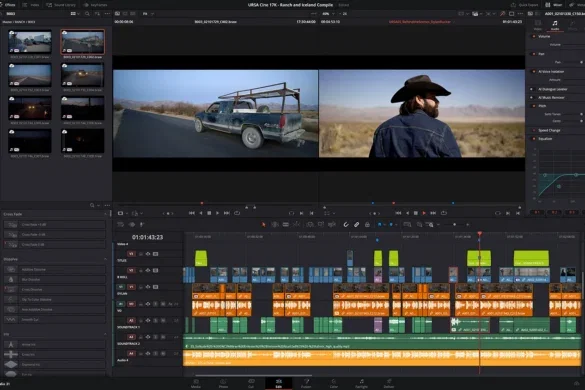The height and width of the screenshot is (390, 585).
Task: Mute the SOUNDTRACK 1 audio track
Action: tap(163, 320)
